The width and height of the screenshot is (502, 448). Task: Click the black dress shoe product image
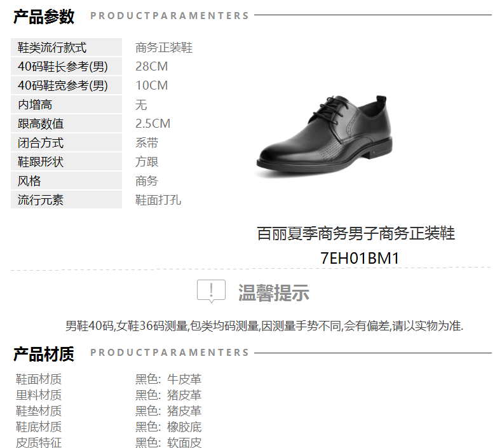(324, 137)
